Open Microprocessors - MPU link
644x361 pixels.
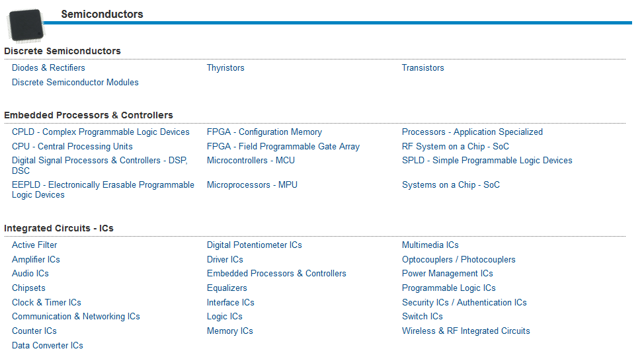(252, 185)
